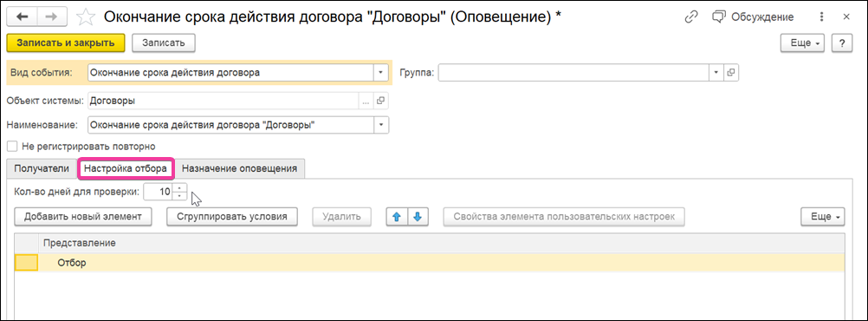Click the Вид события field
Image resolution: width=868 pixels, height=321 pixels.
[230, 73]
